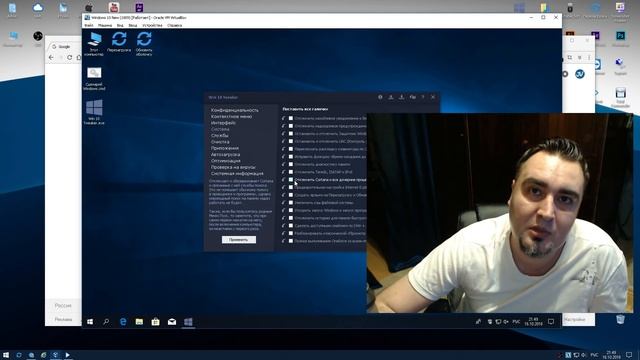Tick the checkbox for 'Отключить Cortana' option
This screenshot has height=360, width=640.
pyautogui.click(x=291, y=180)
